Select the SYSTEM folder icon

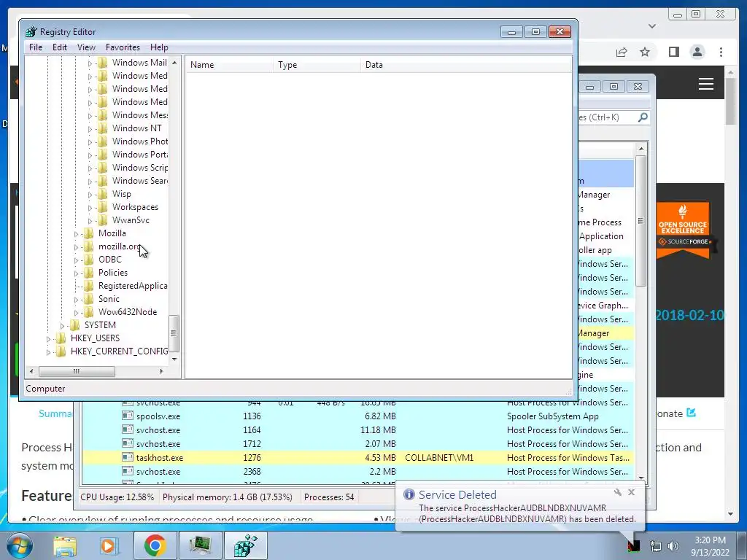point(74,325)
